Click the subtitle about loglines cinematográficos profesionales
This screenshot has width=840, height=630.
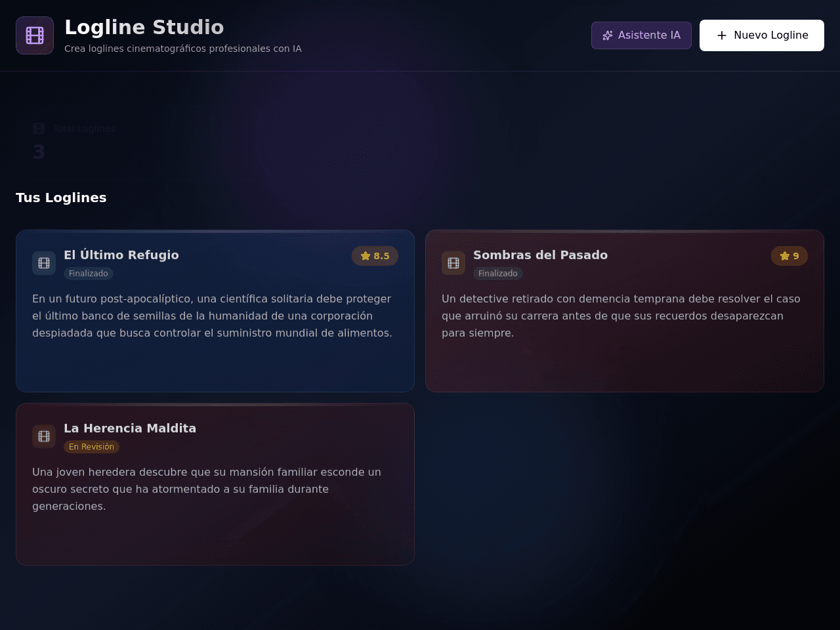(x=183, y=49)
